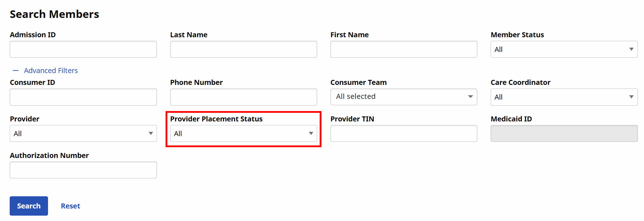
Task: Click the Provider dropdown arrow
Action: [151, 134]
